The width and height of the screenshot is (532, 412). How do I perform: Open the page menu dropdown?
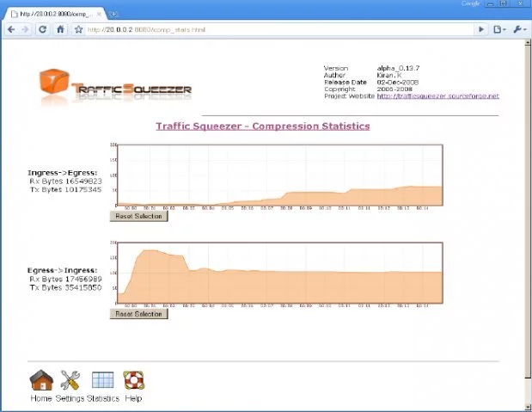click(x=499, y=29)
